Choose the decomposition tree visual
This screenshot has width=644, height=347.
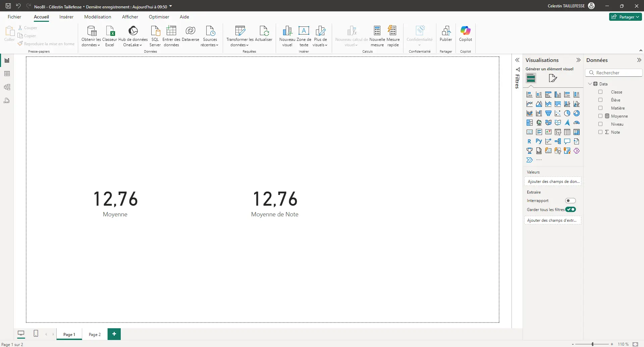[558, 142]
